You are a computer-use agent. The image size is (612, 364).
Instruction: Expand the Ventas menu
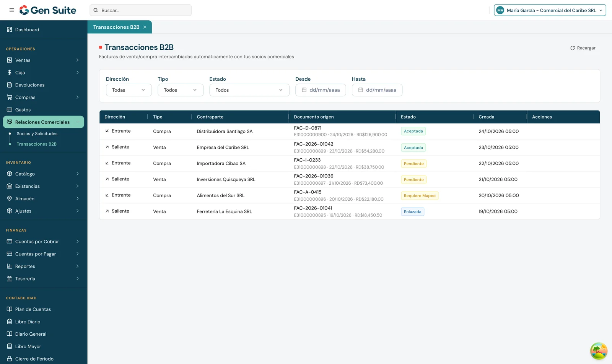point(44,60)
